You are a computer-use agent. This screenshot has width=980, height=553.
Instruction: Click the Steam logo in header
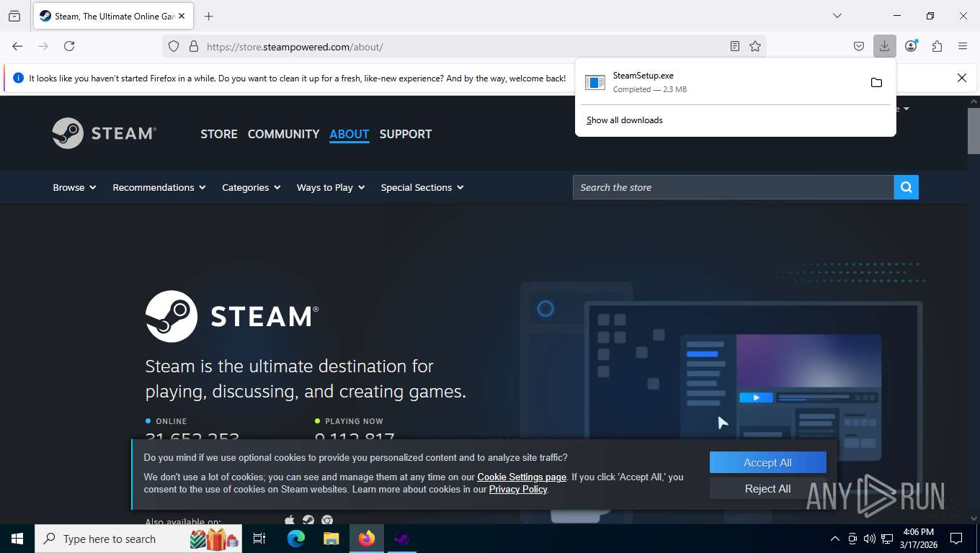pyautogui.click(x=104, y=133)
